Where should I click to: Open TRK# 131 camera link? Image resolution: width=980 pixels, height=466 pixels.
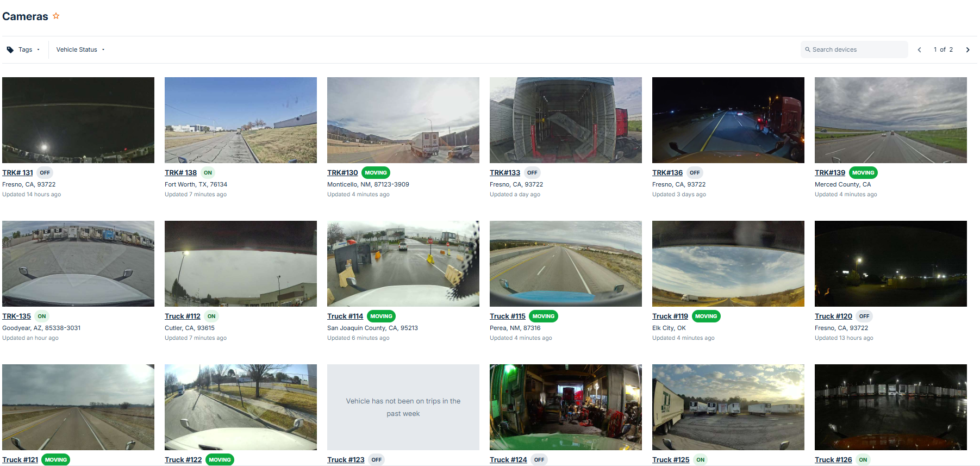click(17, 173)
